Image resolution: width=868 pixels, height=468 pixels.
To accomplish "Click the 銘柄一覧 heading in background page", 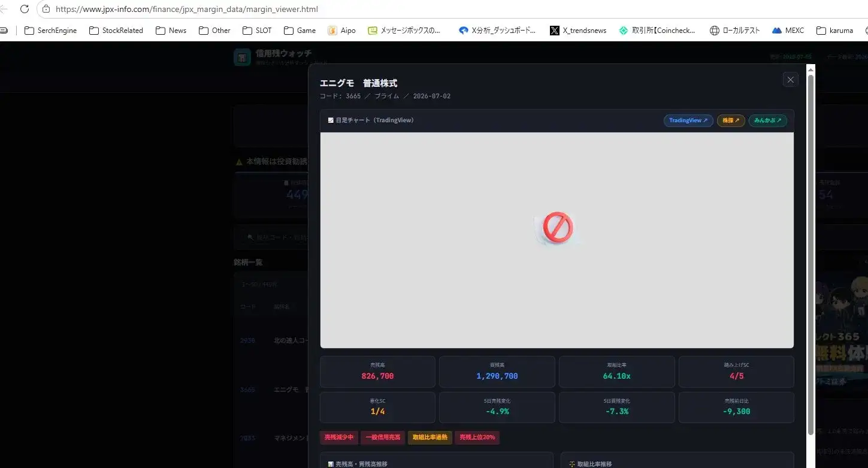I will click(x=248, y=262).
